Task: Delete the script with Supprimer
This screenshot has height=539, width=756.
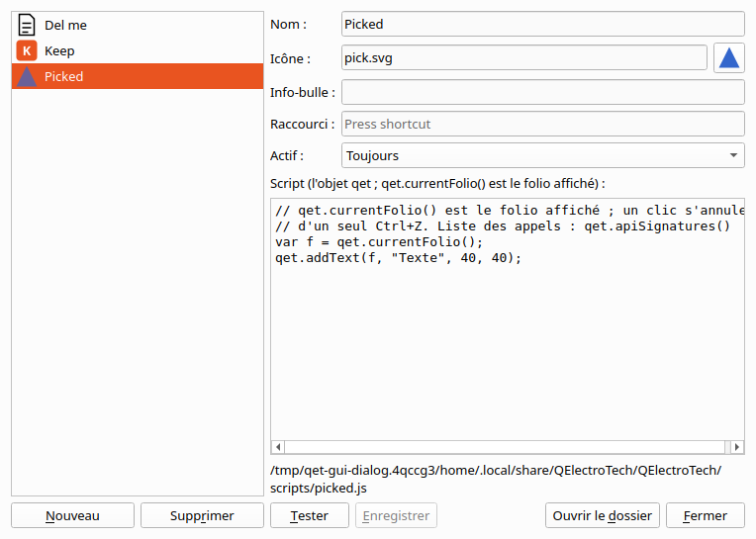Action: click(x=202, y=515)
